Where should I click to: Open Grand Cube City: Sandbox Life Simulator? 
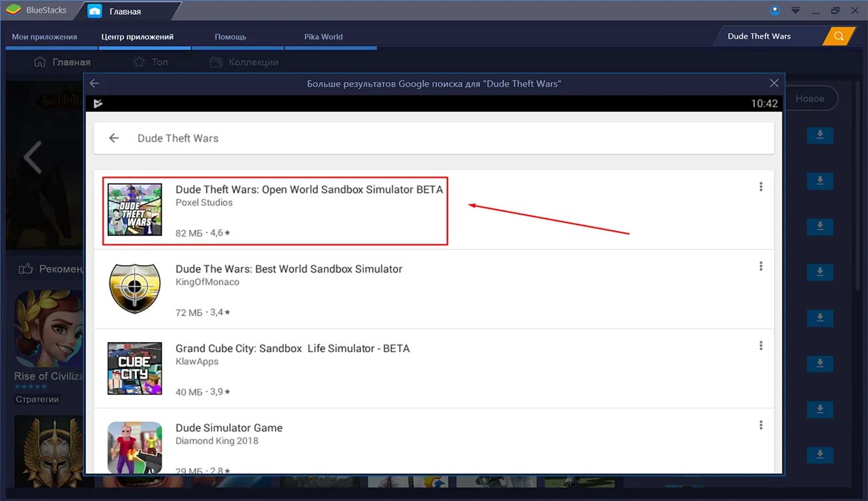coord(292,349)
